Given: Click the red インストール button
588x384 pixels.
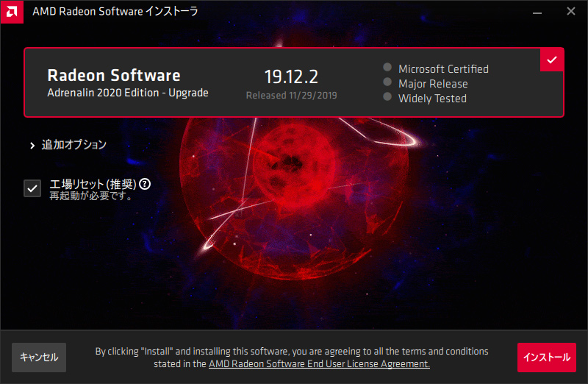Looking at the screenshot, I should [x=547, y=358].
